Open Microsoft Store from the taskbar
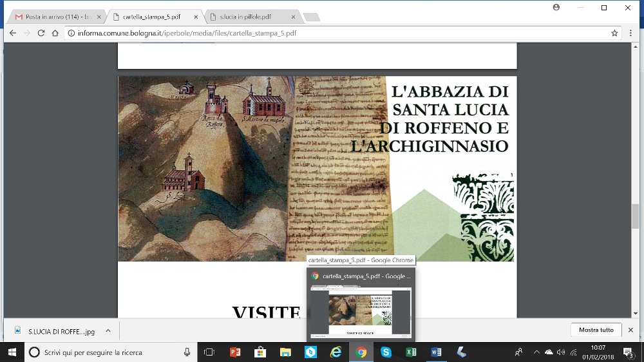 click(260, 352)
